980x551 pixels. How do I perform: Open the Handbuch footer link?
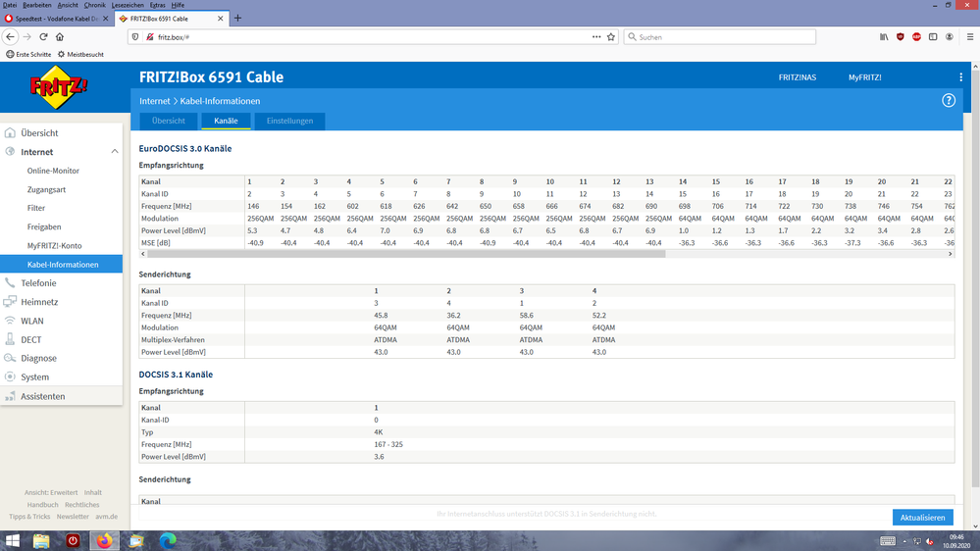tap(42, 505)
